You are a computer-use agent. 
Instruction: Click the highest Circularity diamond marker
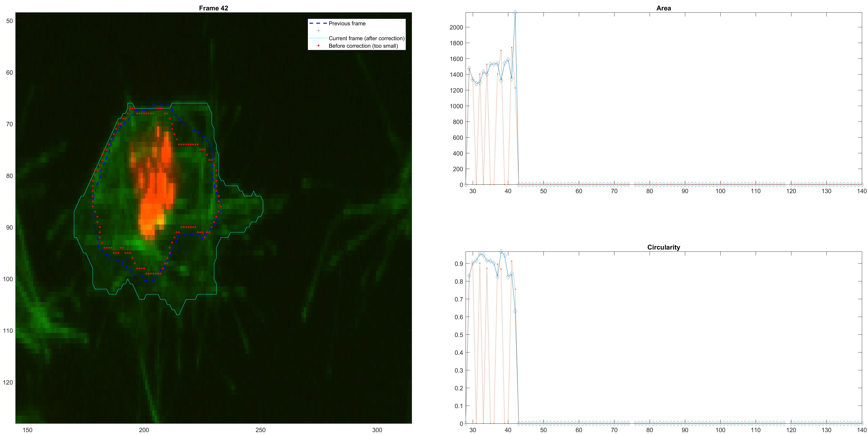[x=501, y=252]
